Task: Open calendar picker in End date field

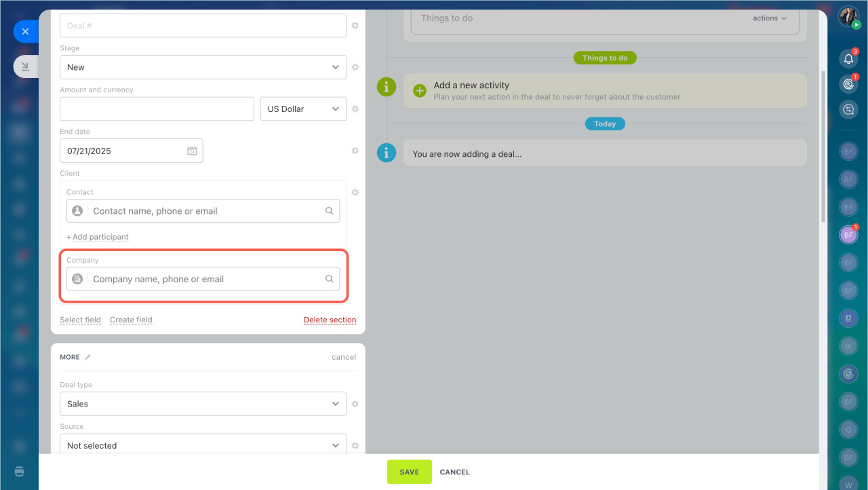Action: click(192, 151)
